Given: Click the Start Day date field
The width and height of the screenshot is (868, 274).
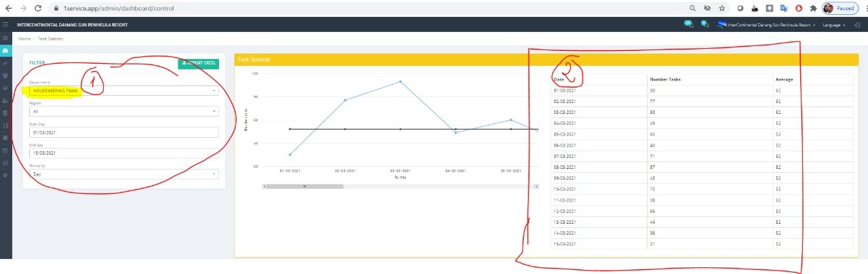Looking at the screenshot, I should coord(123,132).
